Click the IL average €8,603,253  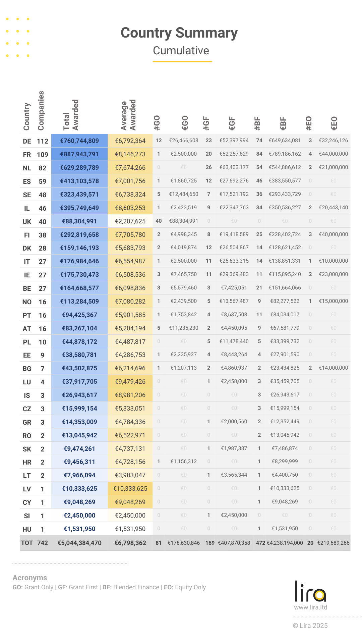point(130,208)
